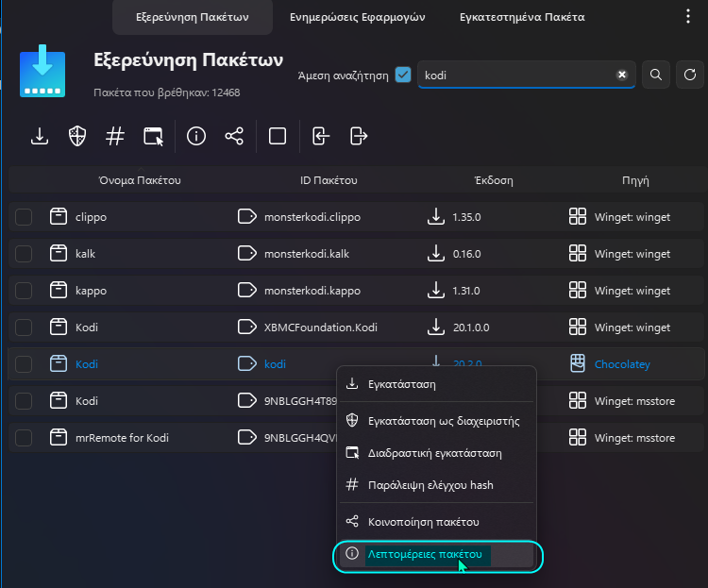The image size is (708, 588).
Task: Click the skip hash check toolbar icon
Action: point(115,136)
